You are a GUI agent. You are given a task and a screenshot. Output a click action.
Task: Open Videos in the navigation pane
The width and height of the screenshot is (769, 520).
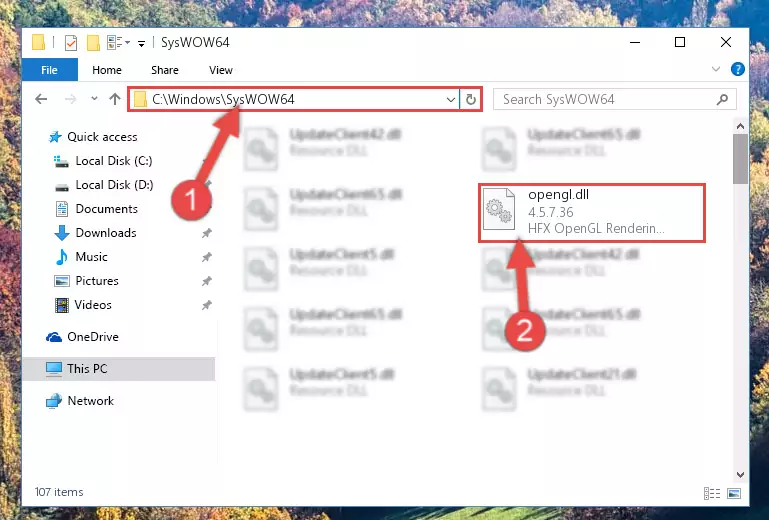click(83, 305)
